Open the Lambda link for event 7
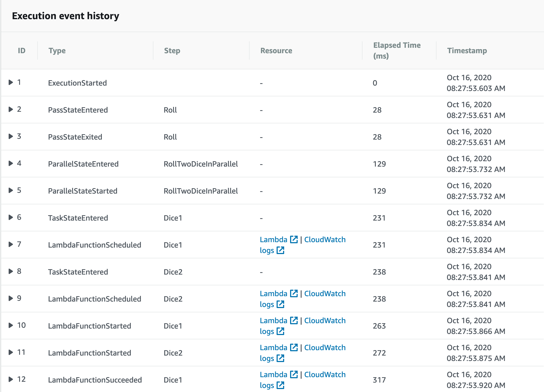Viewport: 544px width, 392px height. coord(273,239)
